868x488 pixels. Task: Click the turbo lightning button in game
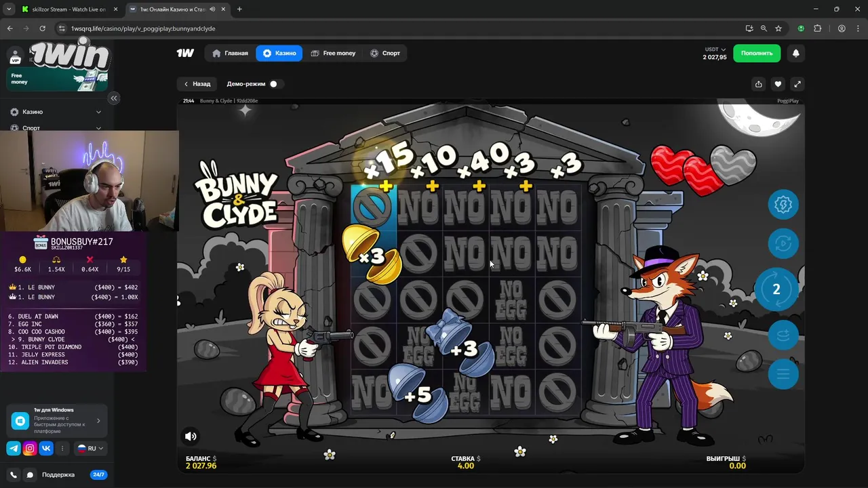783,205
